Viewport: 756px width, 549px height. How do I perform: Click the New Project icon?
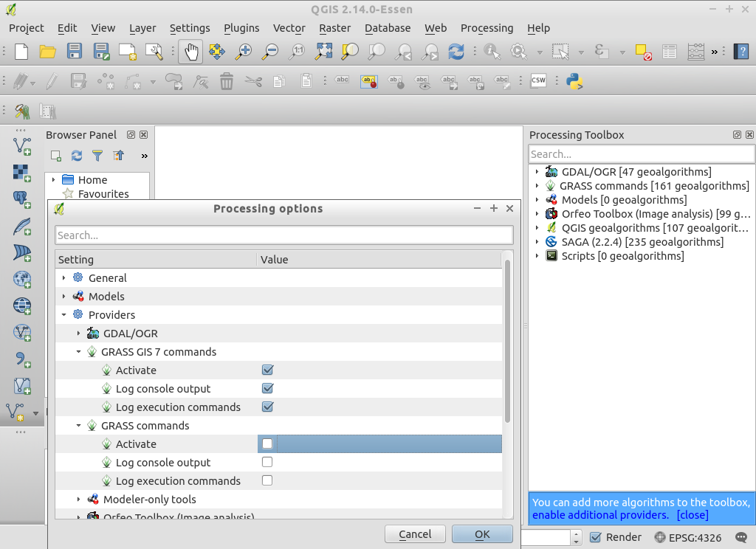click(x=21, y=51)
